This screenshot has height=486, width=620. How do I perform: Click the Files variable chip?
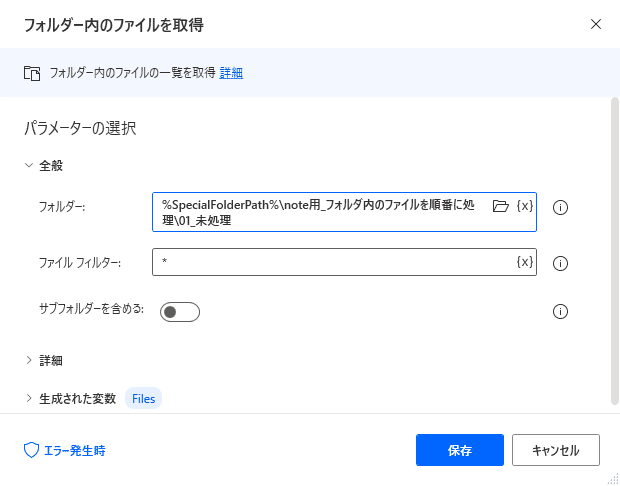click(144, 399)
